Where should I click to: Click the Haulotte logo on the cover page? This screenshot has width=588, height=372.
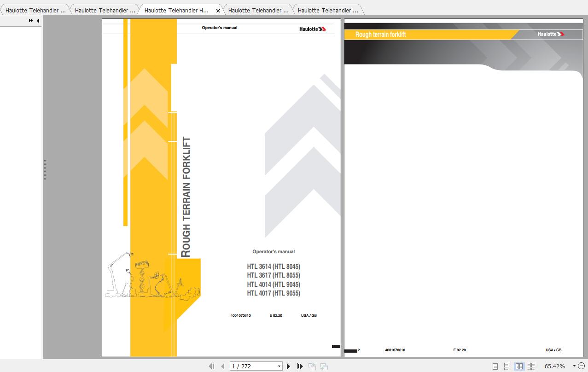pyautogui.click(x=313, y=29)
